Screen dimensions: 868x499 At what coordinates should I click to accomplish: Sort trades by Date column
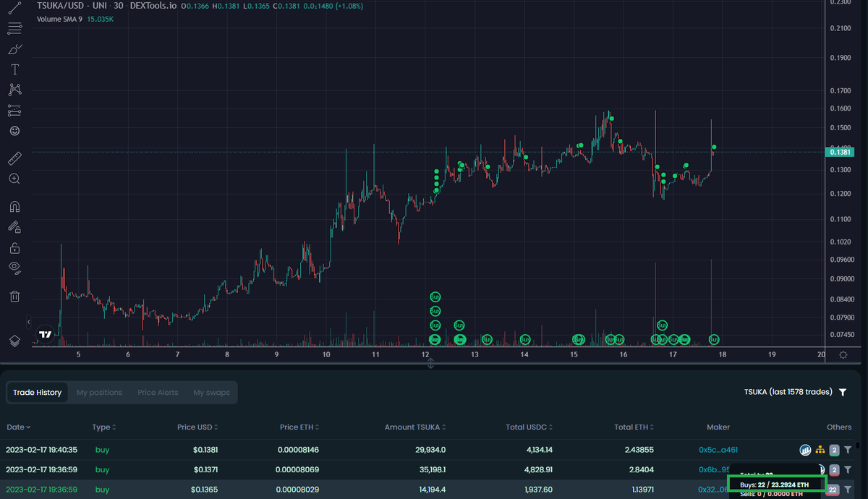(x=19, y=427)
